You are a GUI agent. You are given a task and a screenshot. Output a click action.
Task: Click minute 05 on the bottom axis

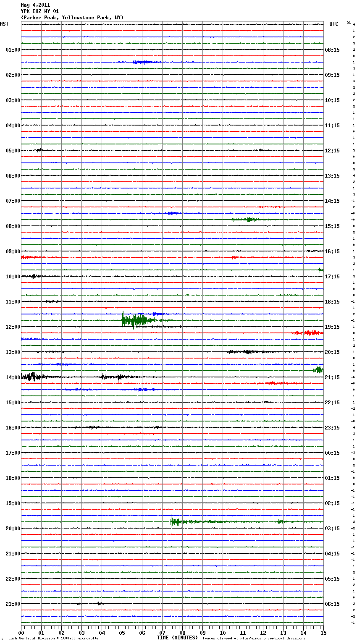coord(122,633)
